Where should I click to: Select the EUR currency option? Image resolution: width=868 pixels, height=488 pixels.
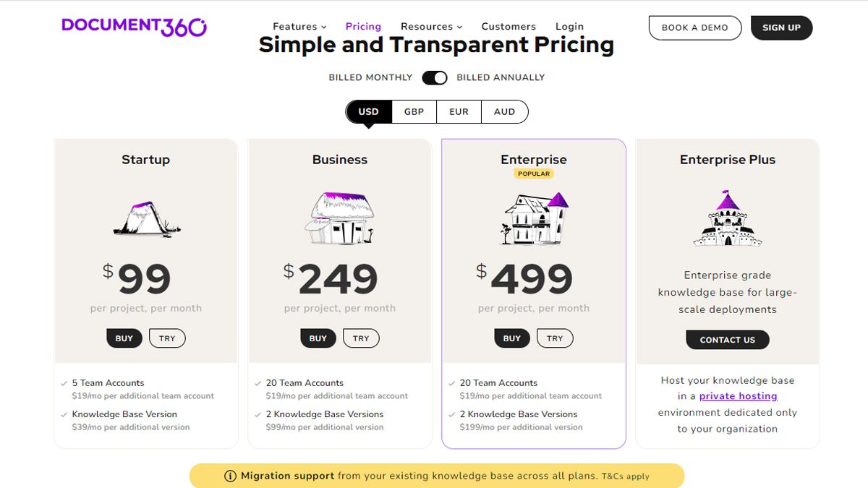[x=459, y=111]
